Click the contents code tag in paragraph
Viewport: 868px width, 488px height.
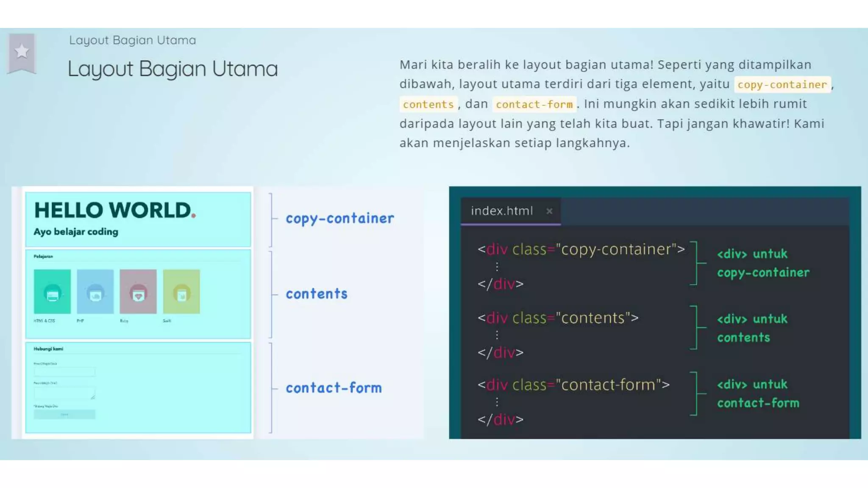pos(428,104)
